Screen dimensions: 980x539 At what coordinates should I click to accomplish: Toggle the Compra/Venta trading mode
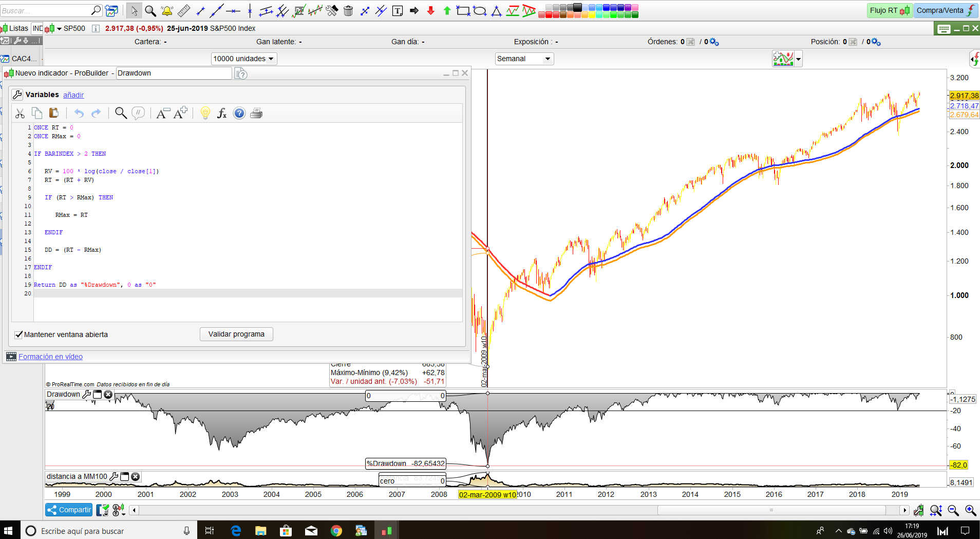click(x=945, y=10)
